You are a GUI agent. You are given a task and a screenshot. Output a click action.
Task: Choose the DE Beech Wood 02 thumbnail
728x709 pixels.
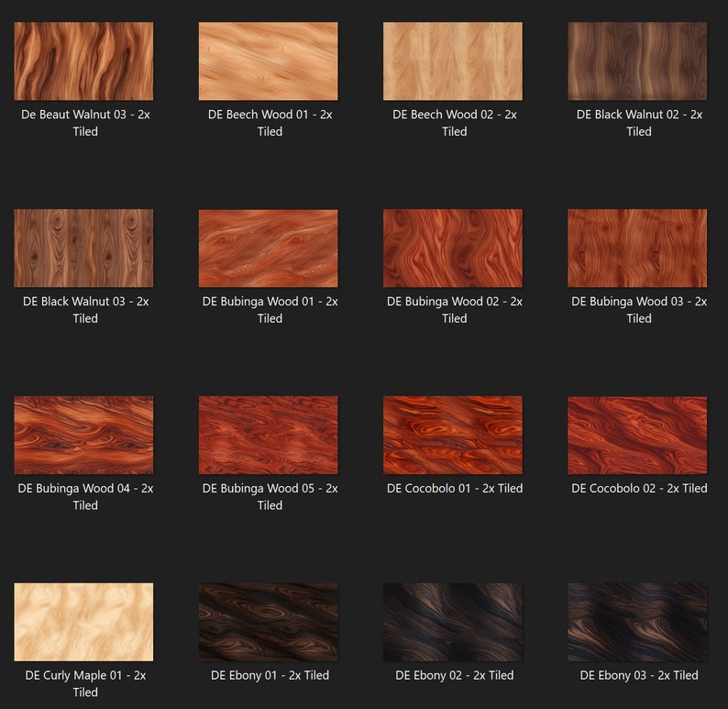(453, 61)
